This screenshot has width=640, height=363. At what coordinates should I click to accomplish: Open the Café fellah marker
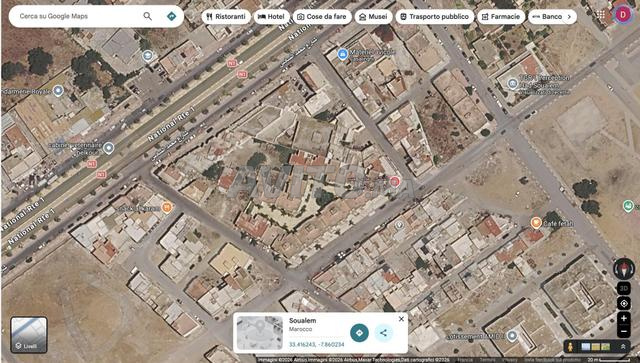(x=536, y=223)
